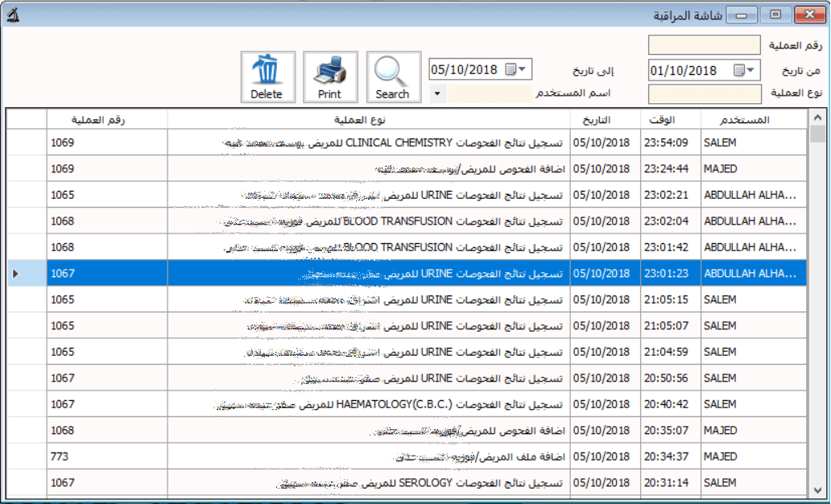831x504 pixels.
Task: Click the operation type input field
Action: point(704,94)
